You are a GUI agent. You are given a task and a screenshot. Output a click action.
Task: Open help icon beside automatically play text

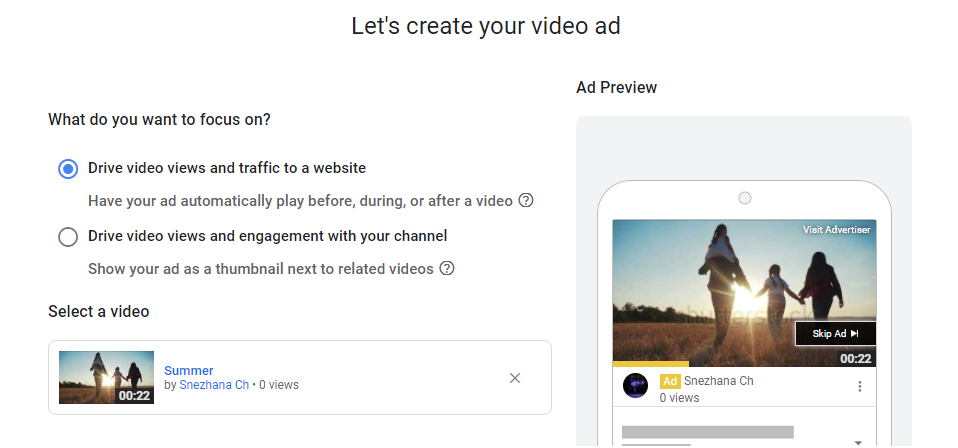tap(525, 200)
